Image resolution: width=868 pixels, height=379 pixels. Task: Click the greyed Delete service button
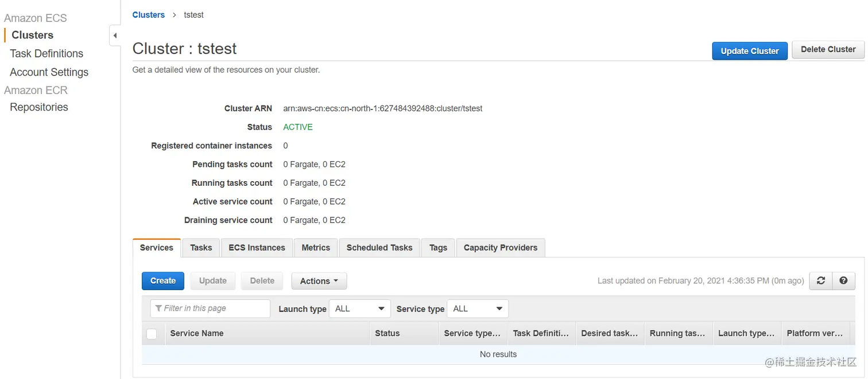click(262, 281)
